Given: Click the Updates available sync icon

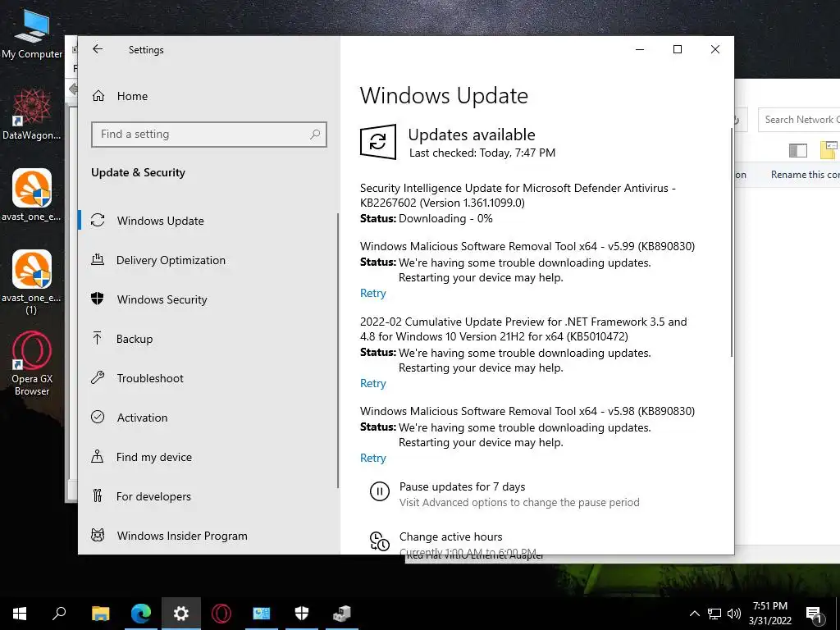Looking at the screenshot, I should (378, 142).
